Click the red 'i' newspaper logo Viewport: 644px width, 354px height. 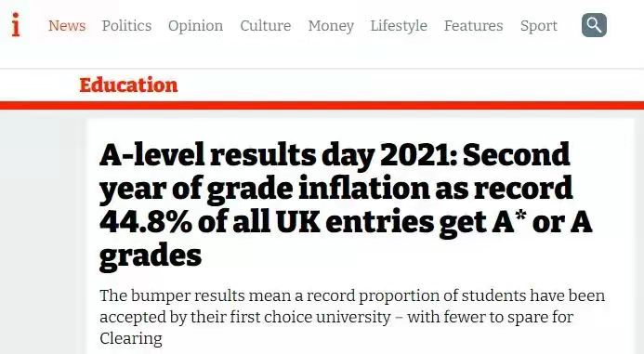click(16, 25)
